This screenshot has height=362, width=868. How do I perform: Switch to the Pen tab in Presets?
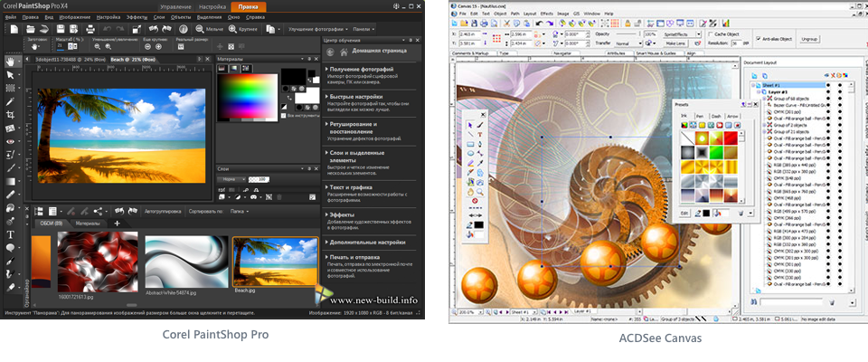[x=700, y=116]
